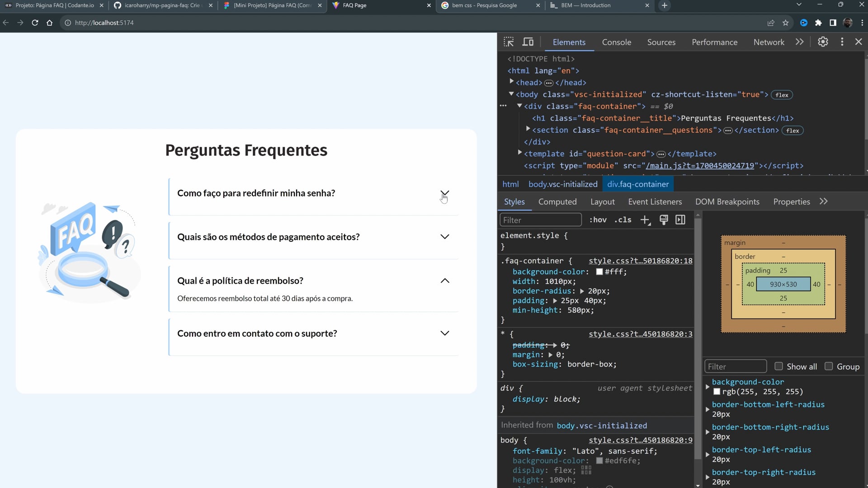Click the #fff background-color swatch
The image size is (868, 488).
599,272
